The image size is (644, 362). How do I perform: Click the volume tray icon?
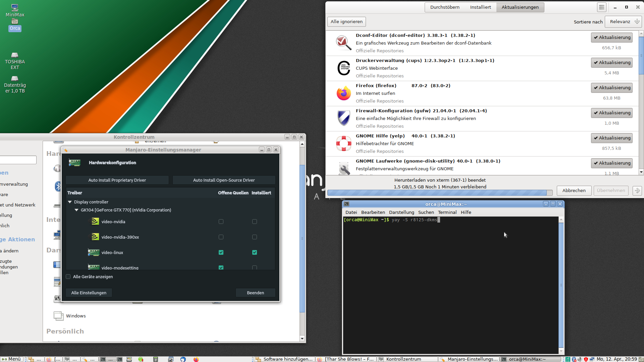(x=580, y=359)
